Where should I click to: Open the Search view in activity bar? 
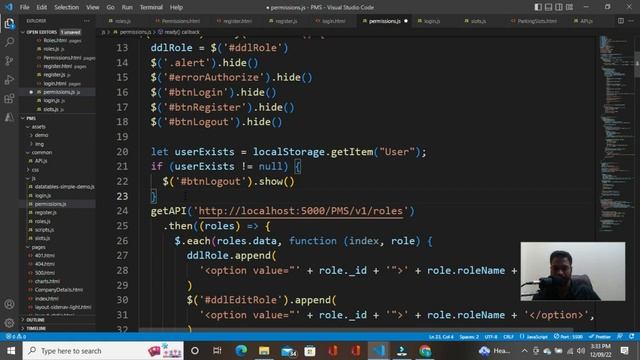pos(9,42)
